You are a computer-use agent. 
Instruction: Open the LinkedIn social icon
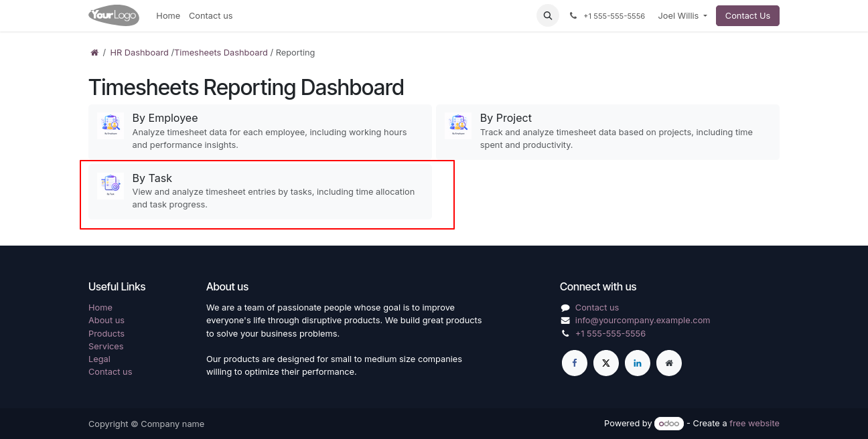[x=637, y=363]
